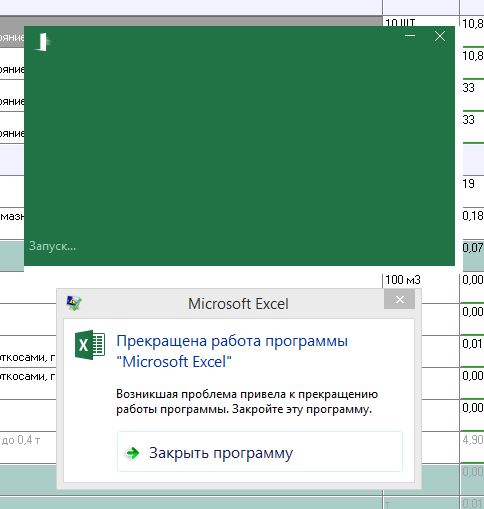
Task: Click the Excel logo on the splash screen
Action: [x=42, y=42]
